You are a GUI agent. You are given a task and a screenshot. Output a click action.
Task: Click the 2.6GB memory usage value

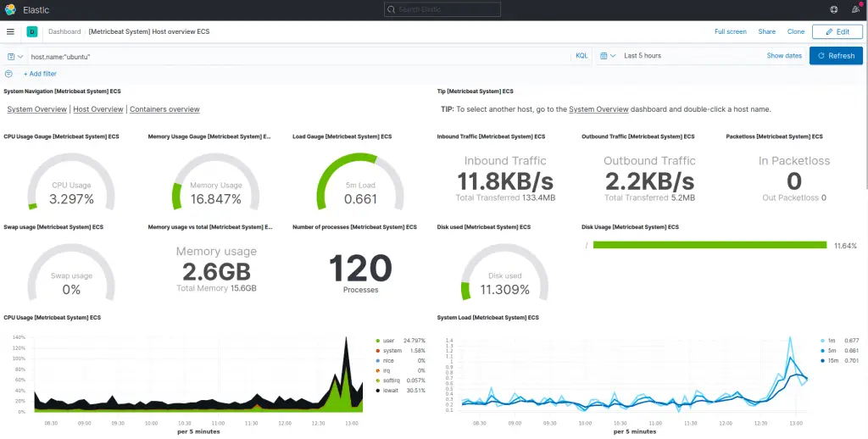[216, 272]
